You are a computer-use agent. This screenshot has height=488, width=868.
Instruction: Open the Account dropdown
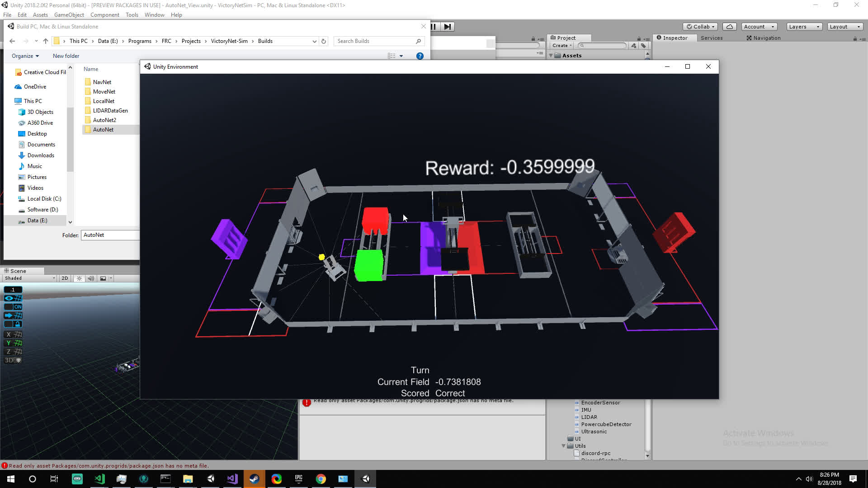click(x=759, y=27)
